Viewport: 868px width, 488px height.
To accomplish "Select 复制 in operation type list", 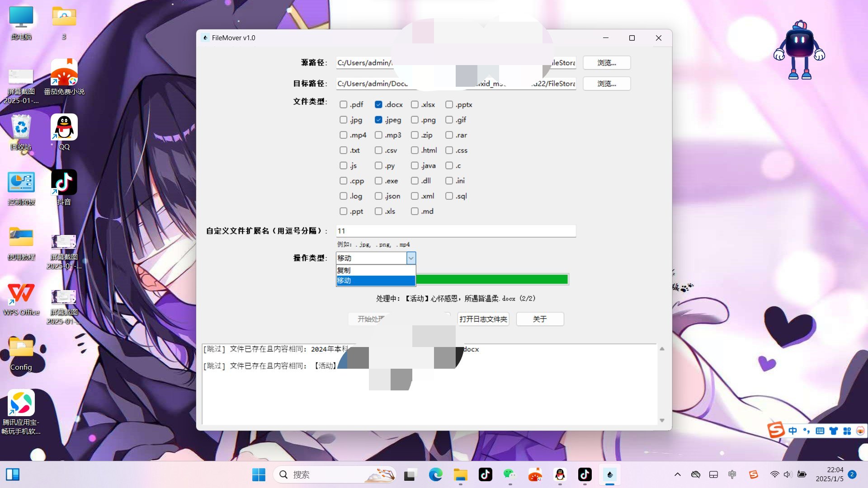I will coord(376,270).
